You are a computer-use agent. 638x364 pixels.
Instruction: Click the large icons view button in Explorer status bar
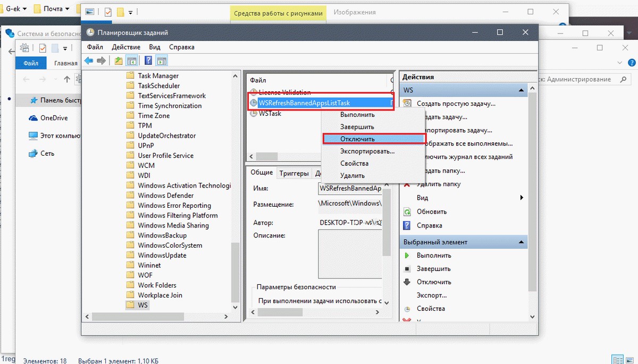click(631, 360)
